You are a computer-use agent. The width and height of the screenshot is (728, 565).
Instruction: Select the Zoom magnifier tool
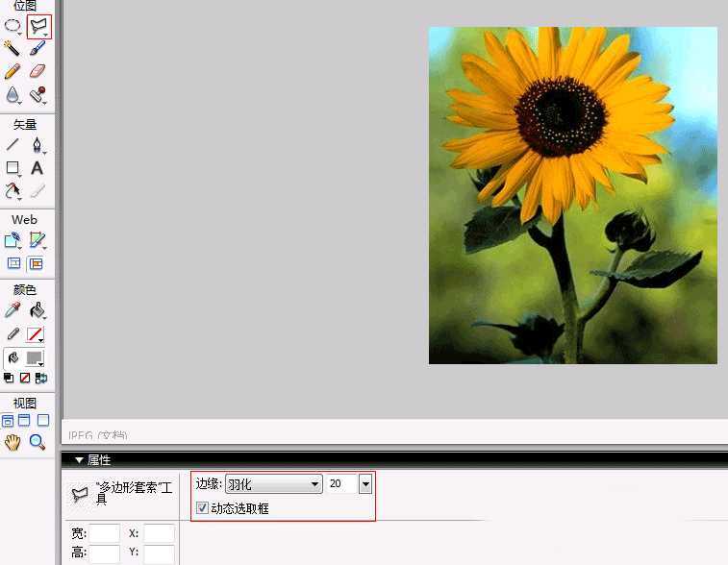(x=38, y=442)
